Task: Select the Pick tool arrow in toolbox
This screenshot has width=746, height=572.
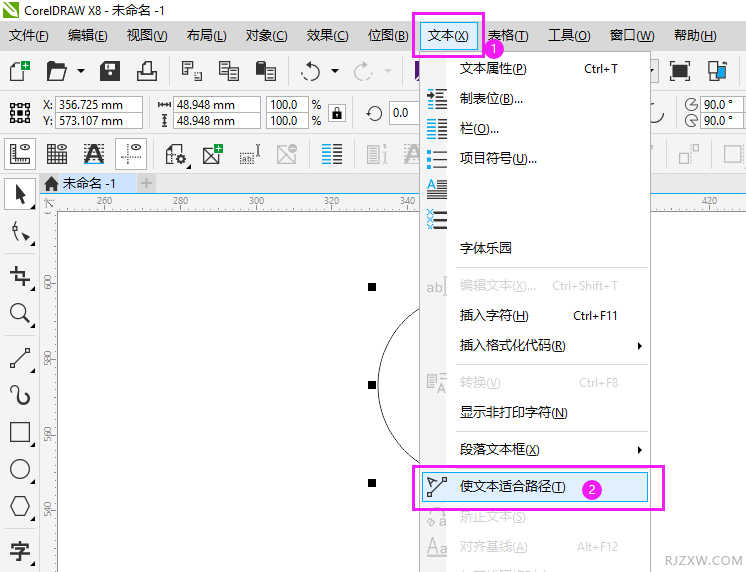Action: [19, 193]
